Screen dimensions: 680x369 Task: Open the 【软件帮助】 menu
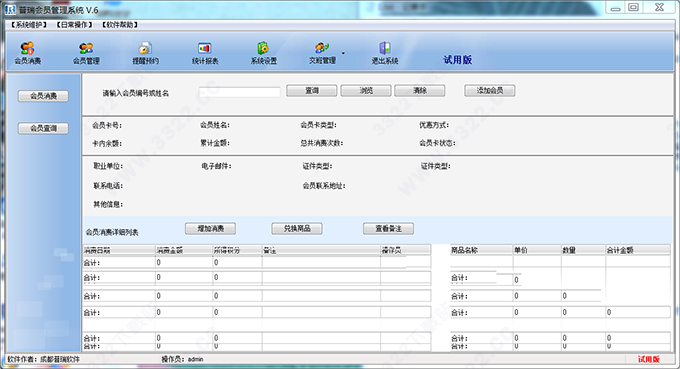[120, 25]
